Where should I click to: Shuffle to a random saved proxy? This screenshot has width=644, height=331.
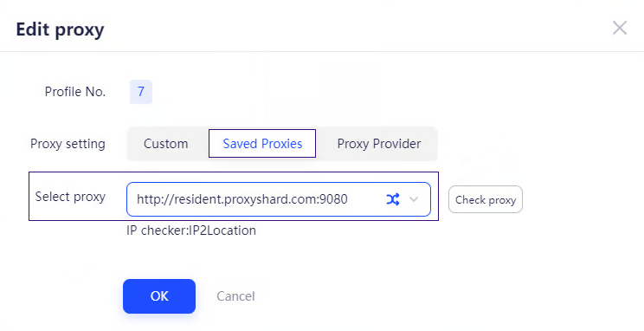coord(393,200)
